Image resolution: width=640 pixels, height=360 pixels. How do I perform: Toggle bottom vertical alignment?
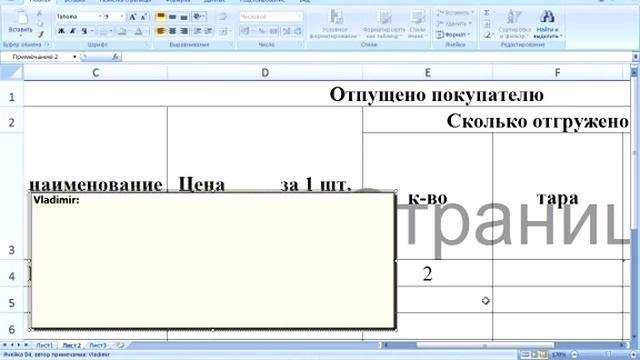[x=184, y=17]
